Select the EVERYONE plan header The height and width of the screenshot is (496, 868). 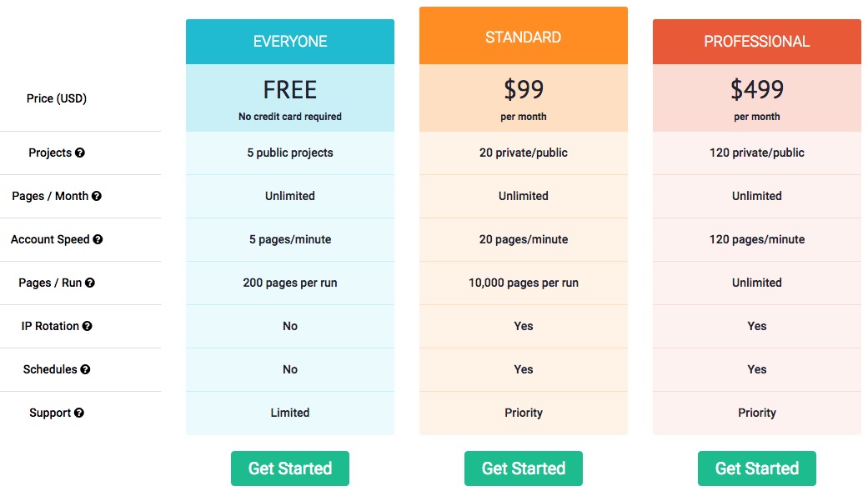[290, 42]
